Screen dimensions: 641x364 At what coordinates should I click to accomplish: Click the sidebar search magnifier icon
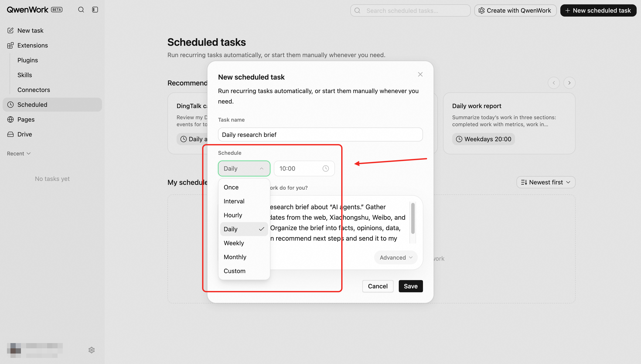[x=81, y=10]
